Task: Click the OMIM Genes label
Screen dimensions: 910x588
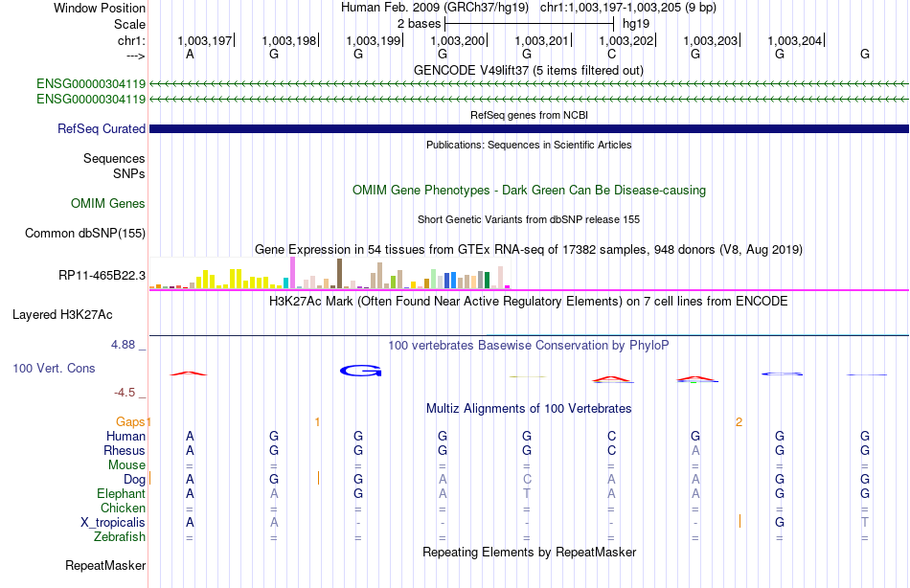Action: click(x=107, y=203)
